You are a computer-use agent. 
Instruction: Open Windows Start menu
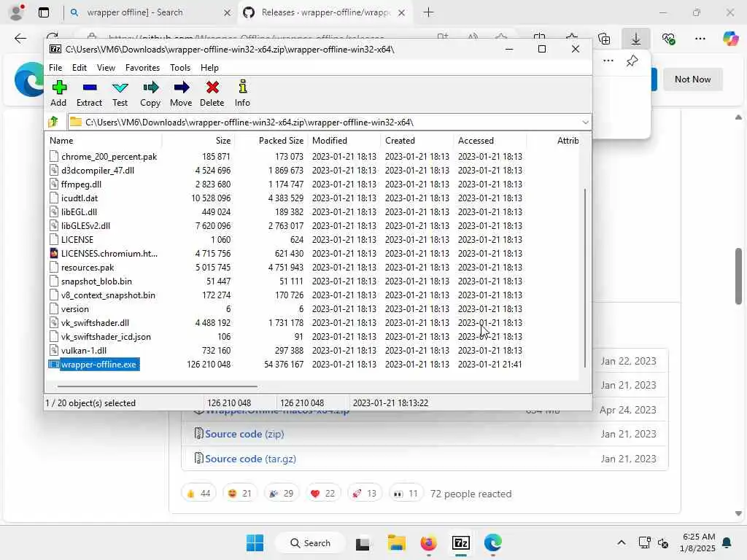(x=255, y=542)
